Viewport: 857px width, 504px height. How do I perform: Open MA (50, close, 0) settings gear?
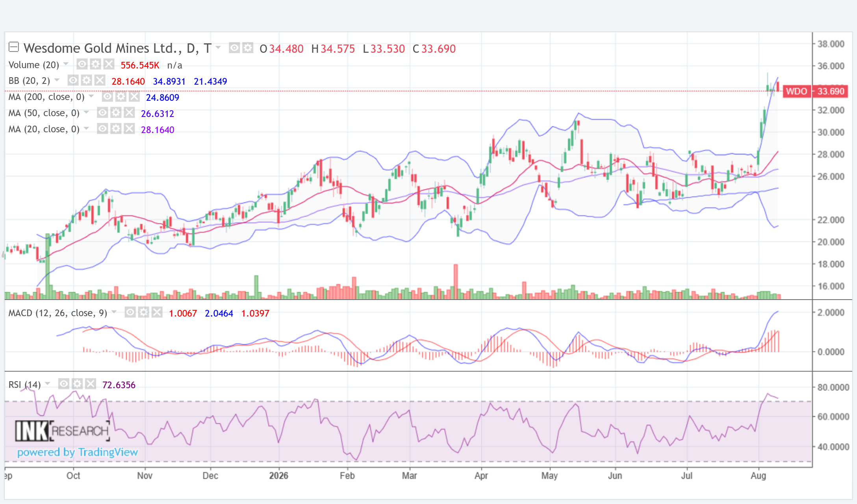point(116,113)
